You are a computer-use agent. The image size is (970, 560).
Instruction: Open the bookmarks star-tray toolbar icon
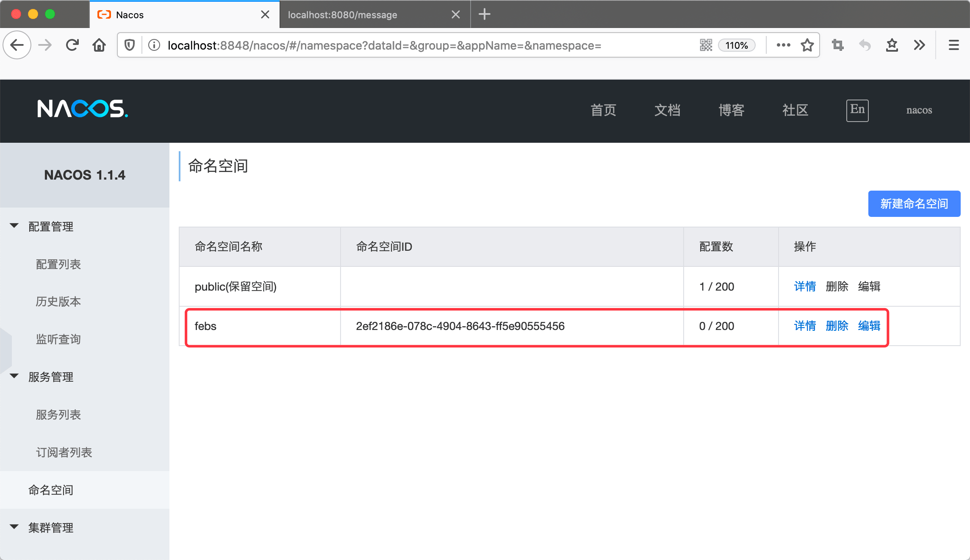pos(892,45)
